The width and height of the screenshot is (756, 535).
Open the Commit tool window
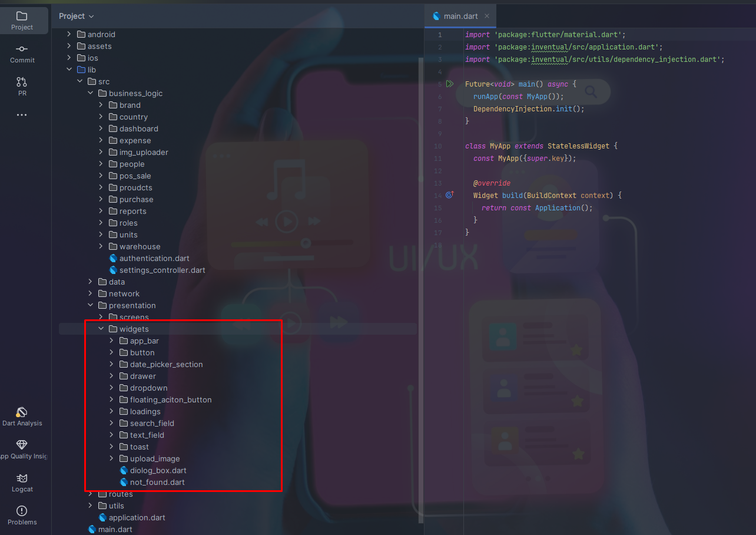(22, 53)
